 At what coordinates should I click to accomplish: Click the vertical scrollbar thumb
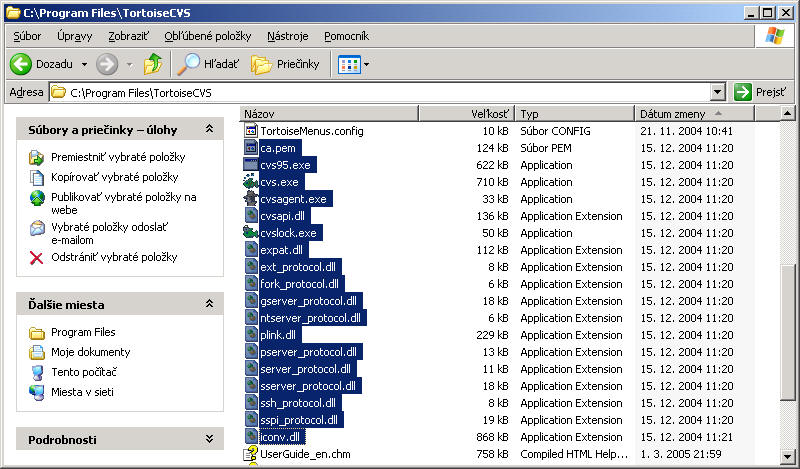787,332
